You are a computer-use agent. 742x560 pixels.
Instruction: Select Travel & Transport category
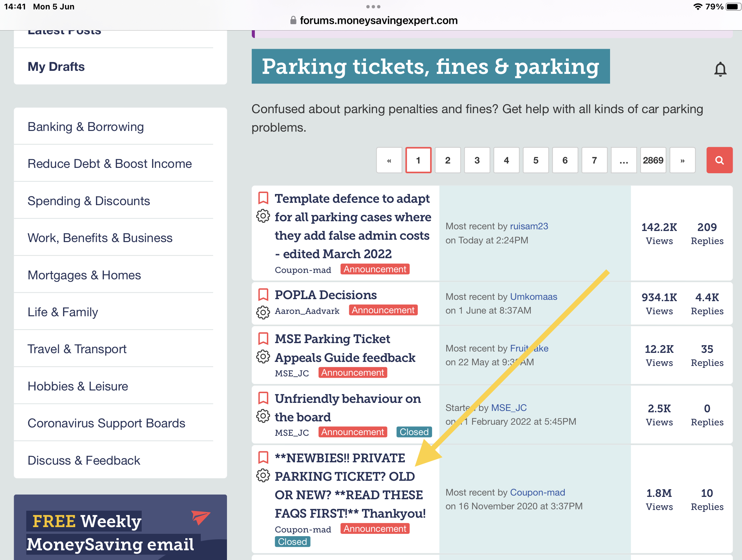coord(77,349)
